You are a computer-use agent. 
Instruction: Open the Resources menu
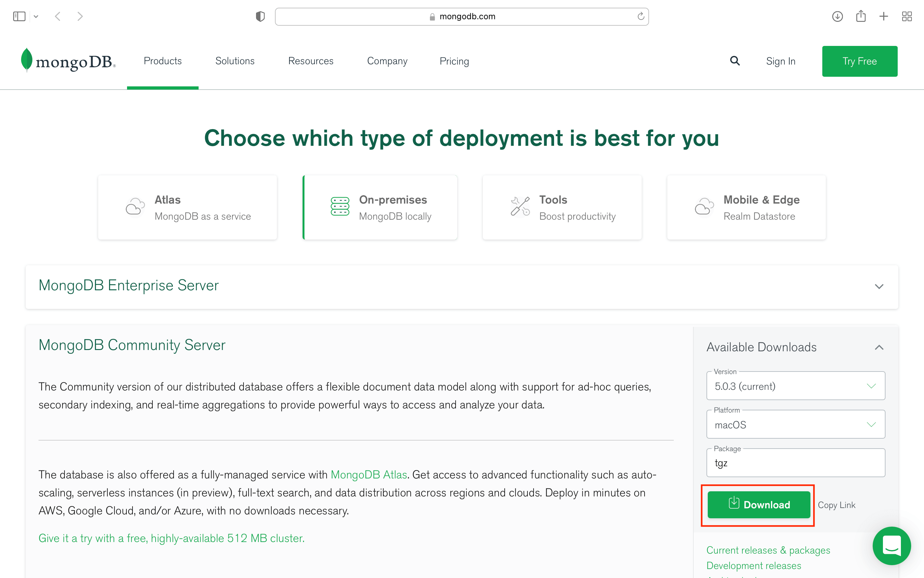tap(311, 61)
